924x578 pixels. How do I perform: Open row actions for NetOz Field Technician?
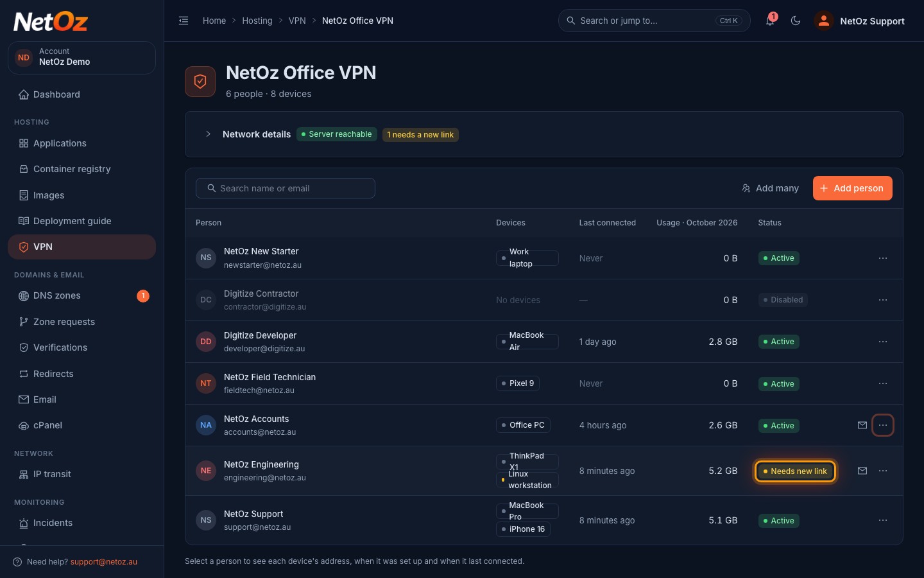tap(883, 383)
